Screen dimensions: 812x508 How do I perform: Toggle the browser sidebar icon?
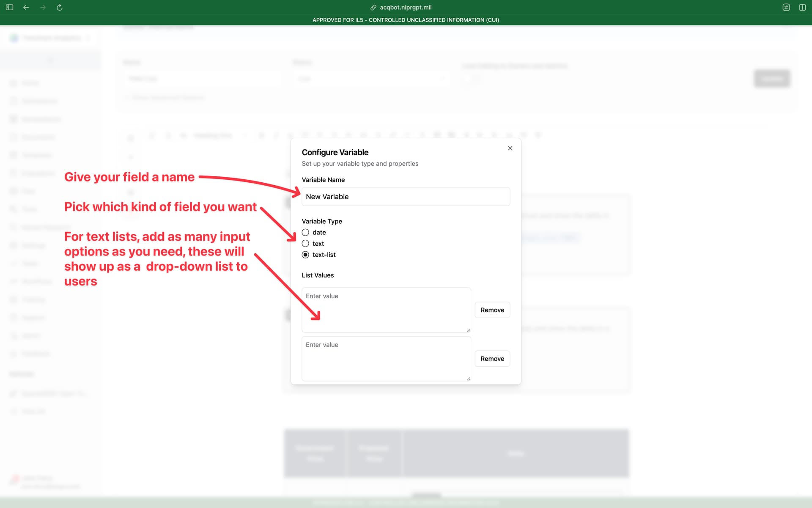pos(9,7)
